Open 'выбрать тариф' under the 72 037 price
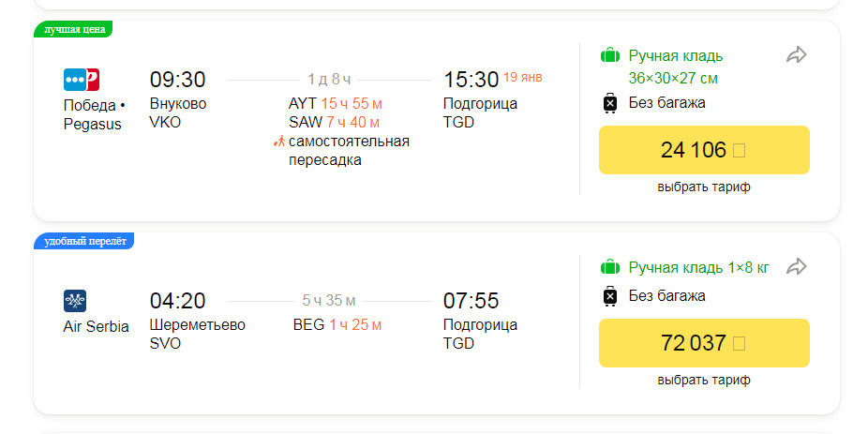The width and height of the screenshot is (868, 434). (704, 381)
